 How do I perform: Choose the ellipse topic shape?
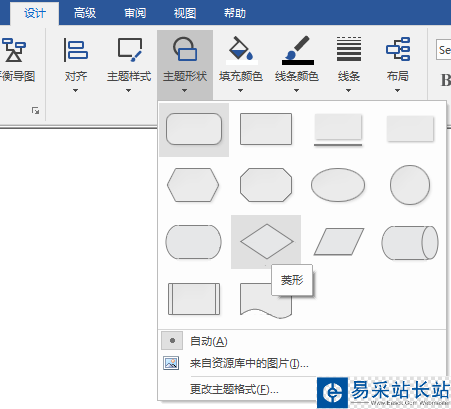338,185
